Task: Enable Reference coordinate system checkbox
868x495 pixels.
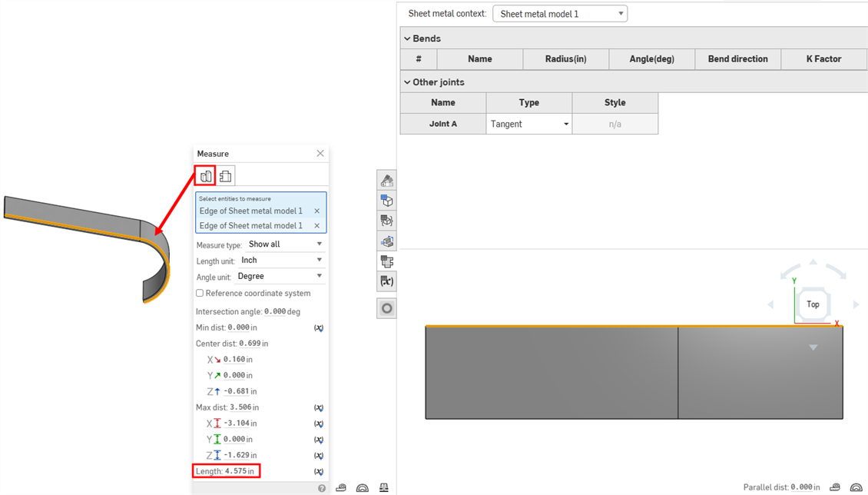Action: pos(200,293)
